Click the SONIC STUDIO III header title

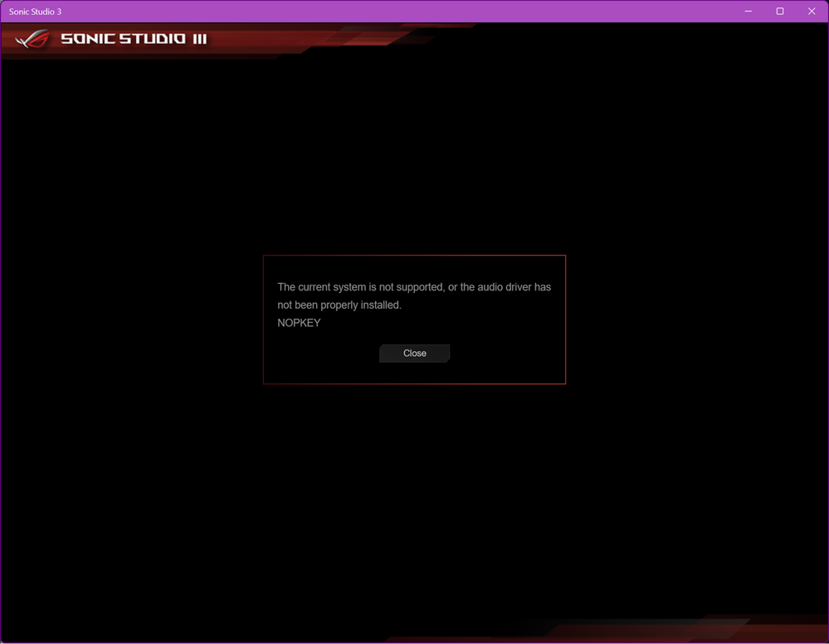pos(134,39)
